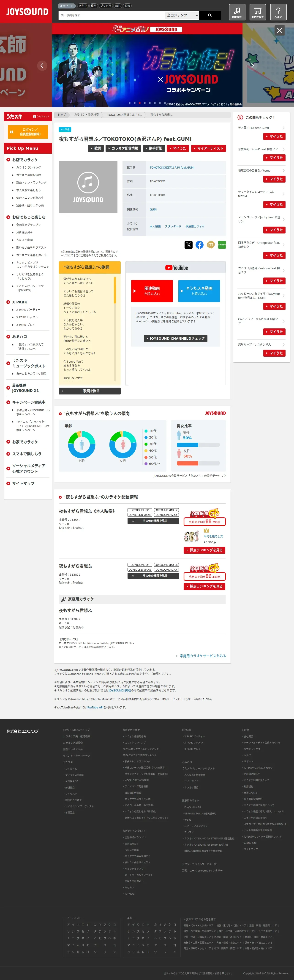294x980 pixels.
Task: Click the JOYSOUND logo in the header
Action: pos(27,11)
